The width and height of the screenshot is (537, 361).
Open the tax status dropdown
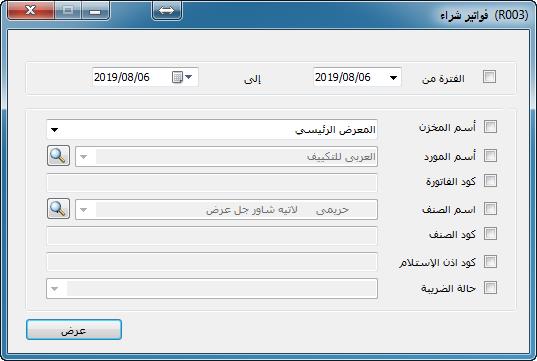(55, 289)
